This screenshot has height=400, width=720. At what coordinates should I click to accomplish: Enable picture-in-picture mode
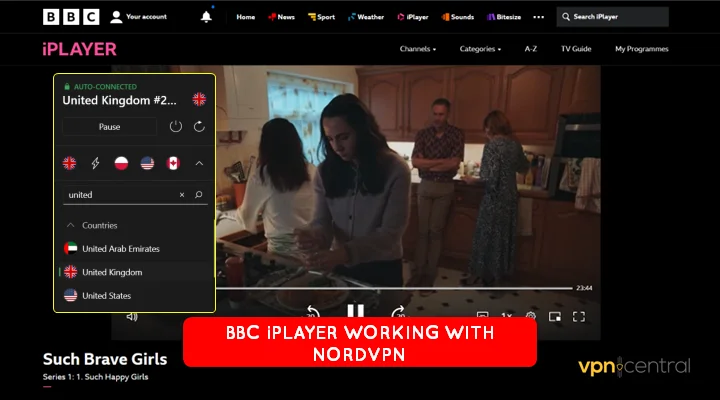(555, 317)
